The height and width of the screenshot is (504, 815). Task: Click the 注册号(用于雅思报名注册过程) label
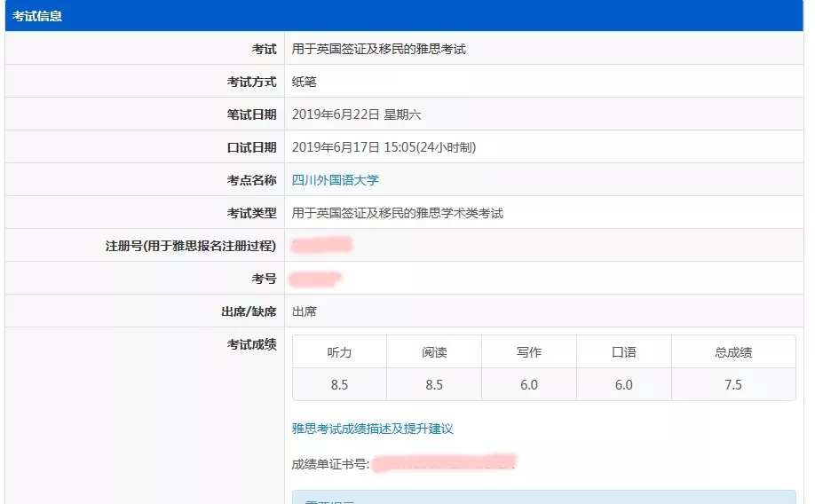pyautogui.click(x=191, y=246)
